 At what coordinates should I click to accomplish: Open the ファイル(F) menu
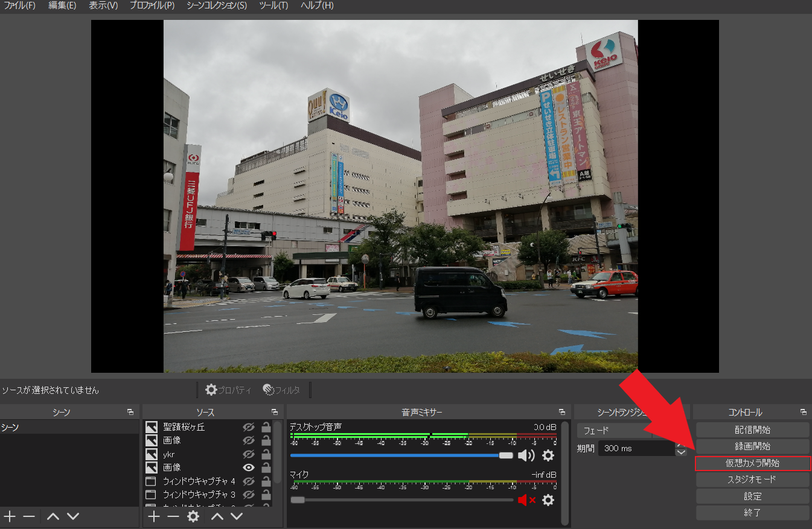[x=20, y=5]
